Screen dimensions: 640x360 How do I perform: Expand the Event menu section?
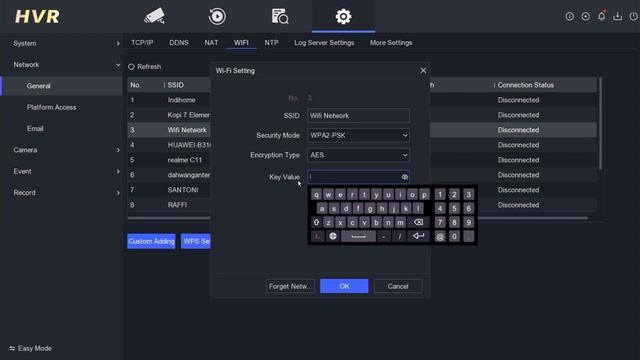(61, 171)
